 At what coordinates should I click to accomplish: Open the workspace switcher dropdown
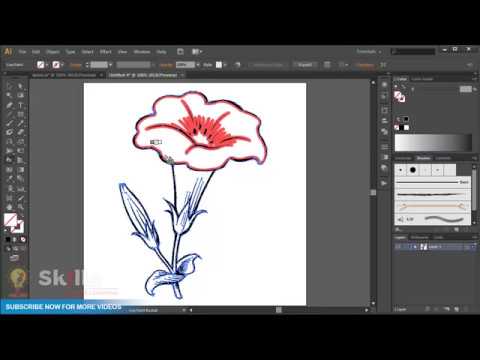click(x=369, y=52)
